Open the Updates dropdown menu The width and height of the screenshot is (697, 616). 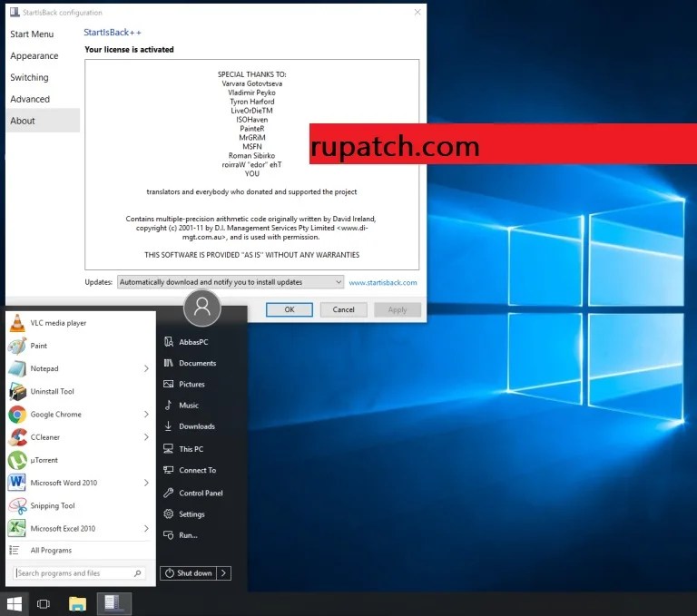(231, 282)
